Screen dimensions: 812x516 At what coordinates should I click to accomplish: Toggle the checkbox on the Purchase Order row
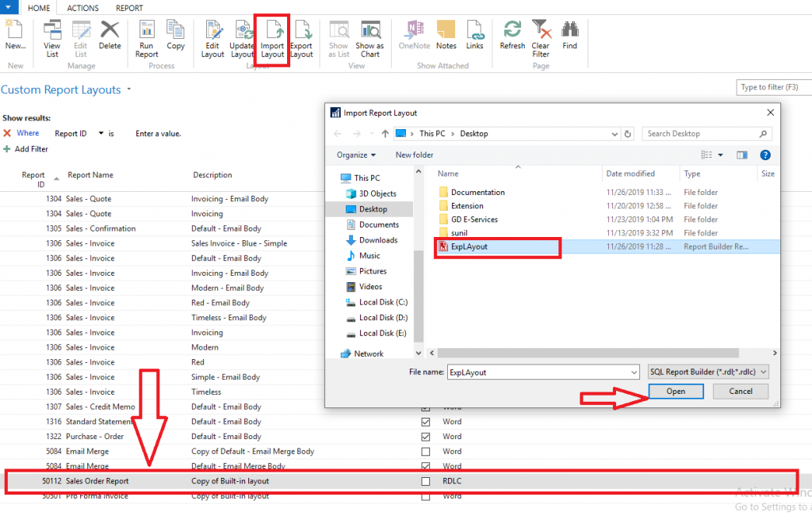tap(426, 436)
